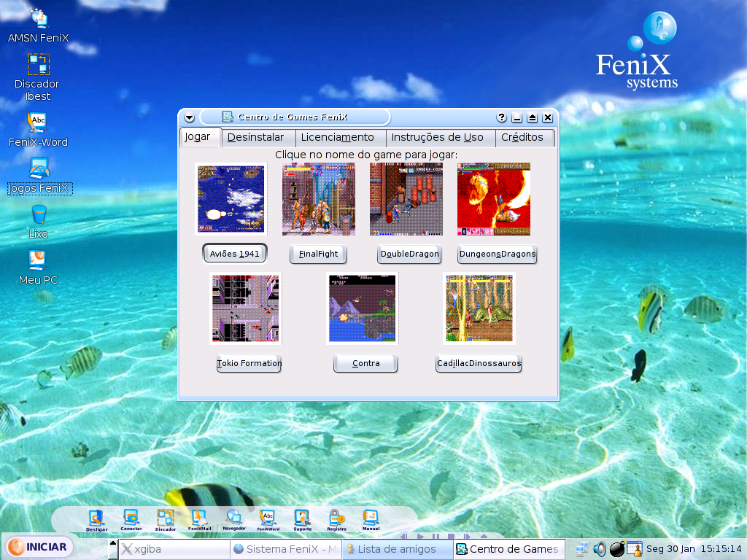Select the Jogos FeniX desktop icon
747x560 pixels.
[39, 176]
